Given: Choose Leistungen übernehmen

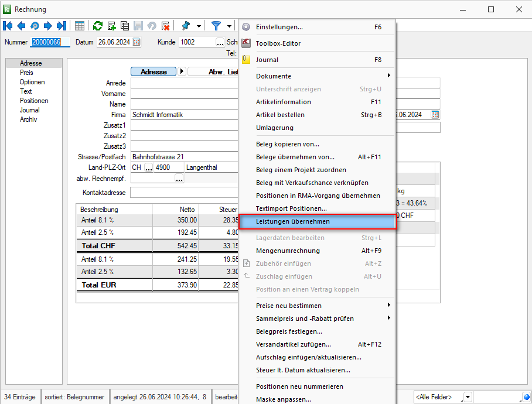Looking at the screenshot, I should tap(317, 221).
